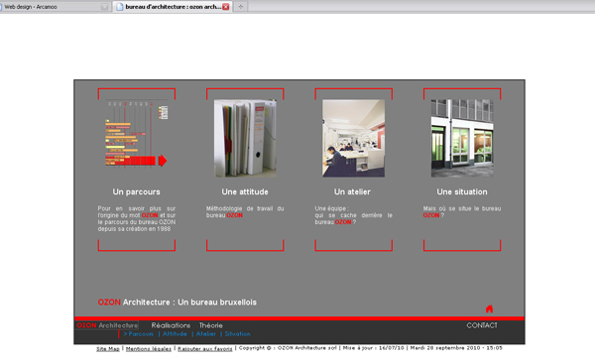Click the Site Map footer link
This screenshot has height=364, width=595.
tap(108, 349)
